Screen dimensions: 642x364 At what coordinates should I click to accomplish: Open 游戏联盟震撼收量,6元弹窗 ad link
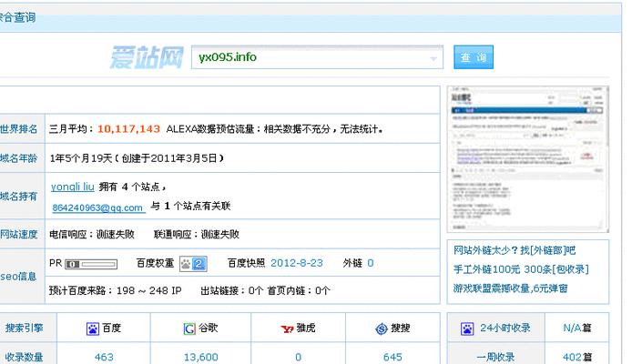(x=511, y=288)
